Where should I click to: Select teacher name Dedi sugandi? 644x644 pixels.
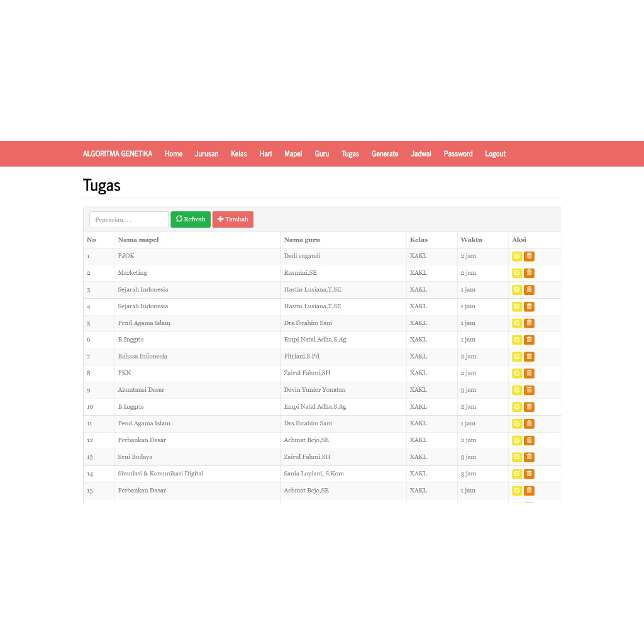(302, 256)
